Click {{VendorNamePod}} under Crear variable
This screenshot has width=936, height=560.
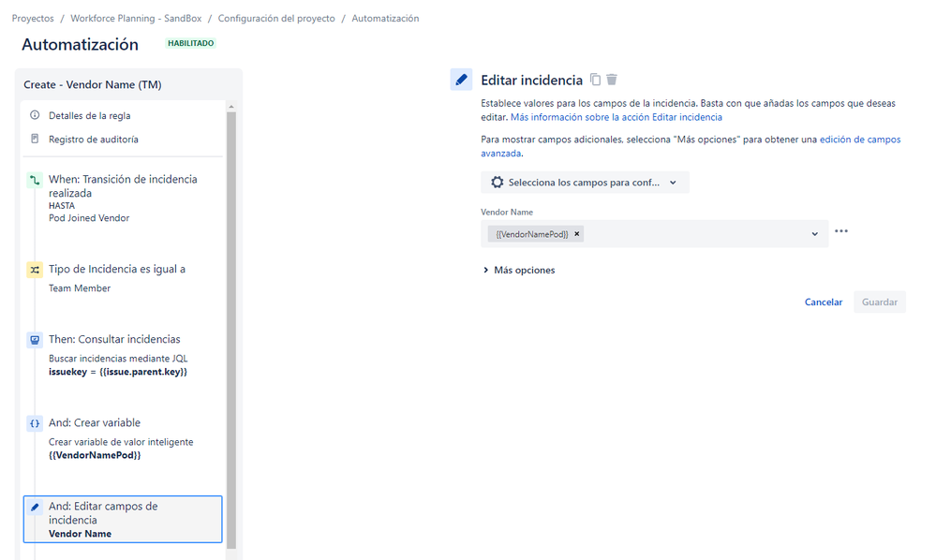point(95,455)
